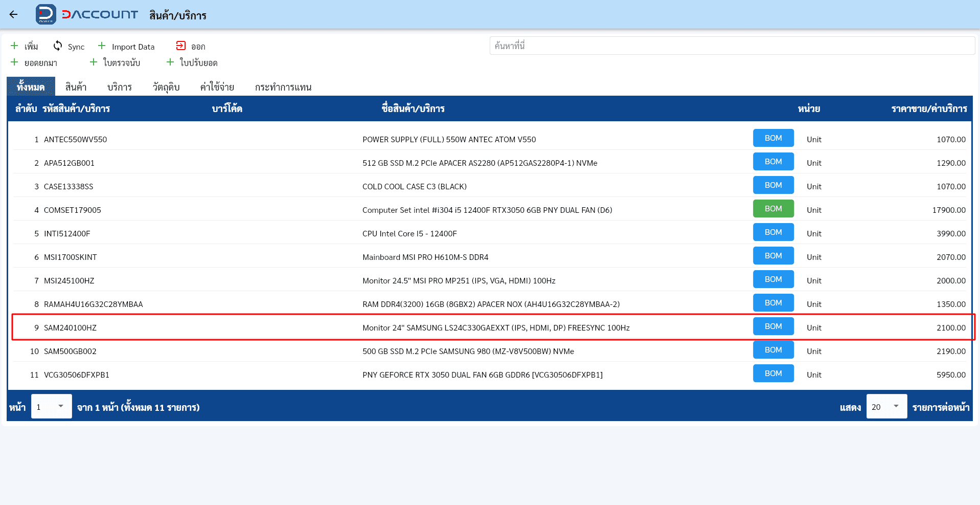Screen dimensions: 980x505
Task: Select code SAM240100HZ
Action: click(x=70, y=328)
